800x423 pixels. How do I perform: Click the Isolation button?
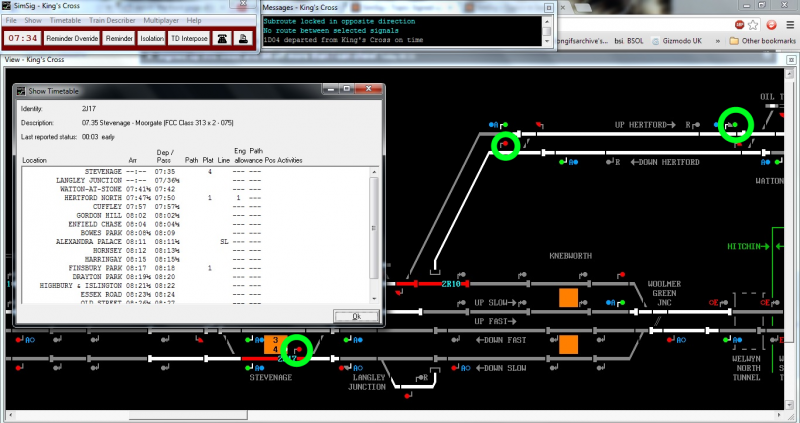point(152,38)
